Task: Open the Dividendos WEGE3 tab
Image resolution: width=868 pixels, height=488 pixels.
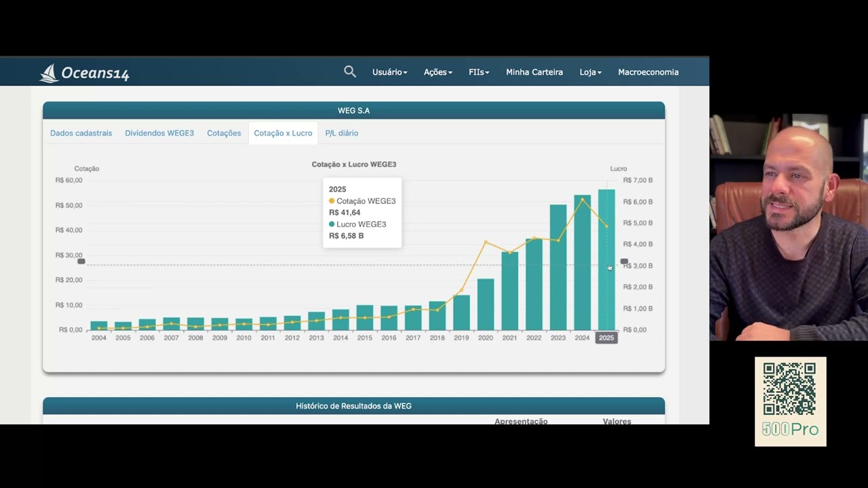Action: 159,133
